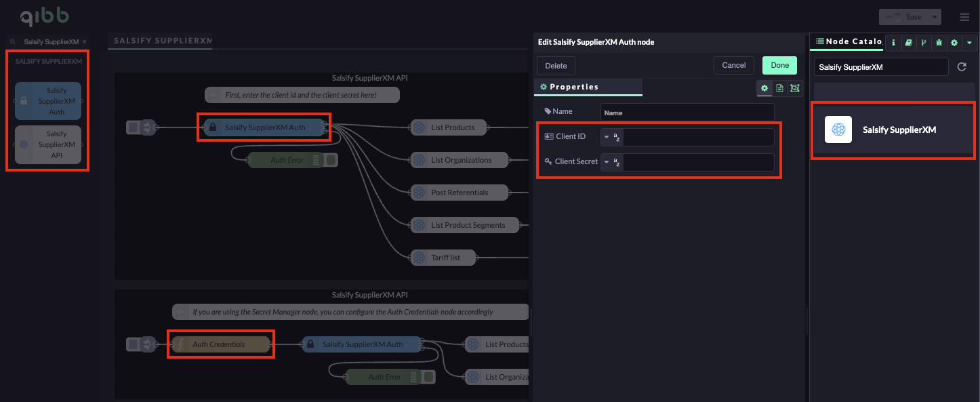Toggle the Auth Error debug node in upper flow
Viewport: 980px width, 402px height.
(331, 161)
